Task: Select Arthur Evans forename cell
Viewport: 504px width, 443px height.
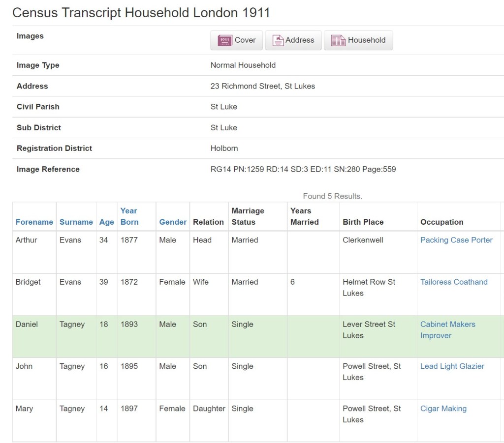Action: tap(26, 240)
